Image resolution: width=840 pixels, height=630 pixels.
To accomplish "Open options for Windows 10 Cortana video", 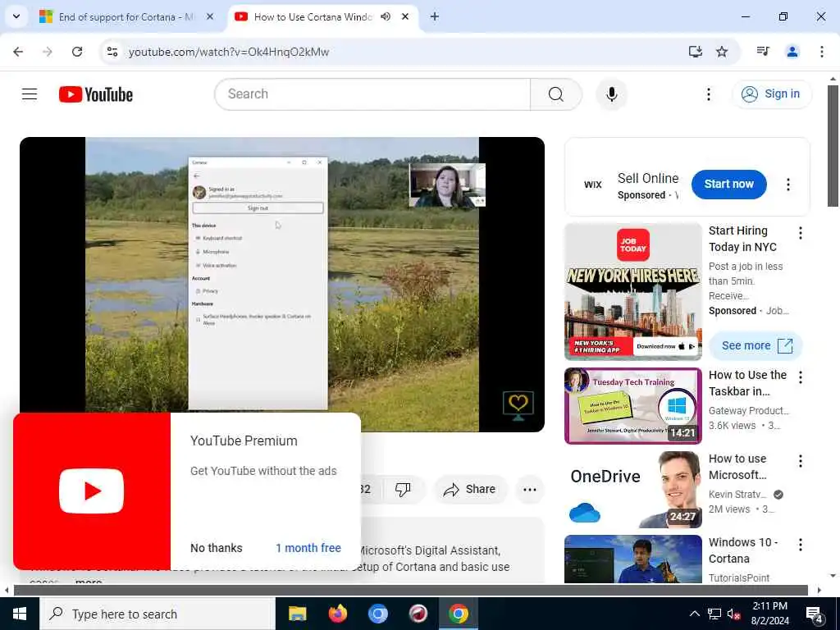I will tap(801, 545).
